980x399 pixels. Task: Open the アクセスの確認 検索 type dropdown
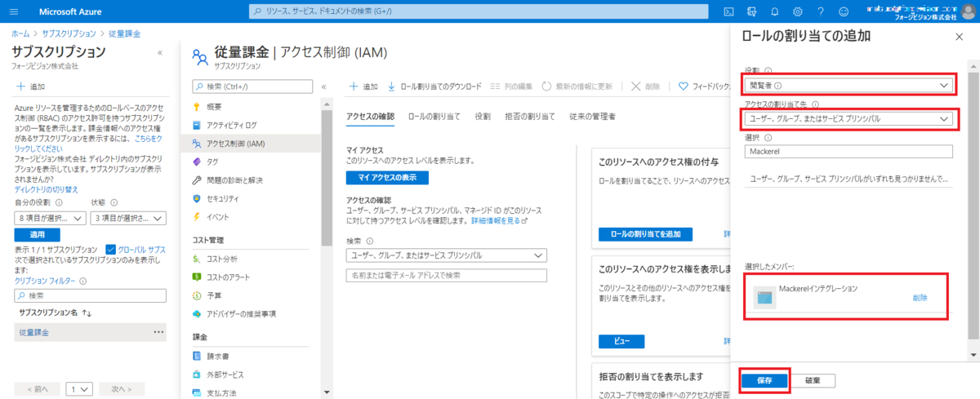click(x=446, y=255)
